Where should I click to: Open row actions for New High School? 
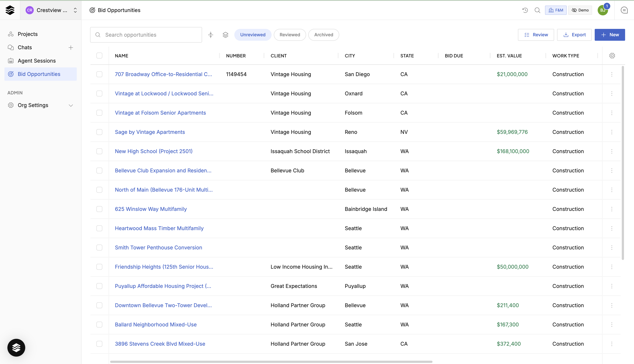[x=612, y=151]
